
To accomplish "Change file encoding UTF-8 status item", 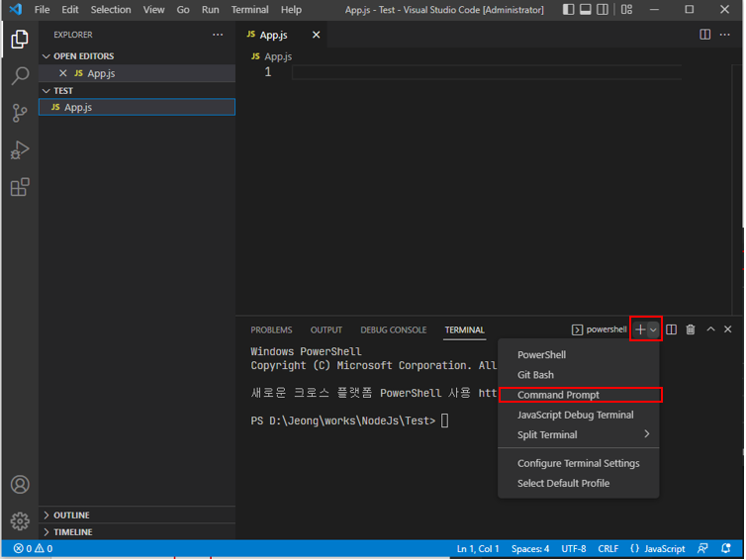I will tap(573, 548).
